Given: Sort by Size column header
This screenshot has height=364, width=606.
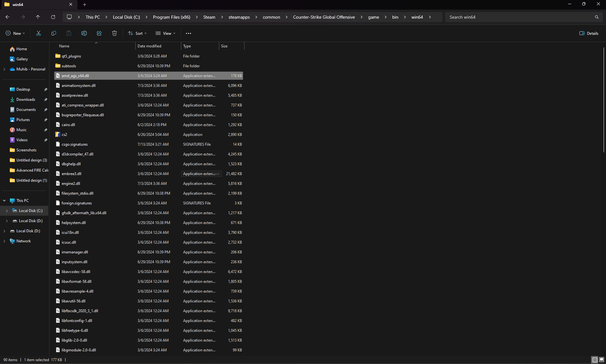Looking at the screenshot, I should tap(232, 46).
